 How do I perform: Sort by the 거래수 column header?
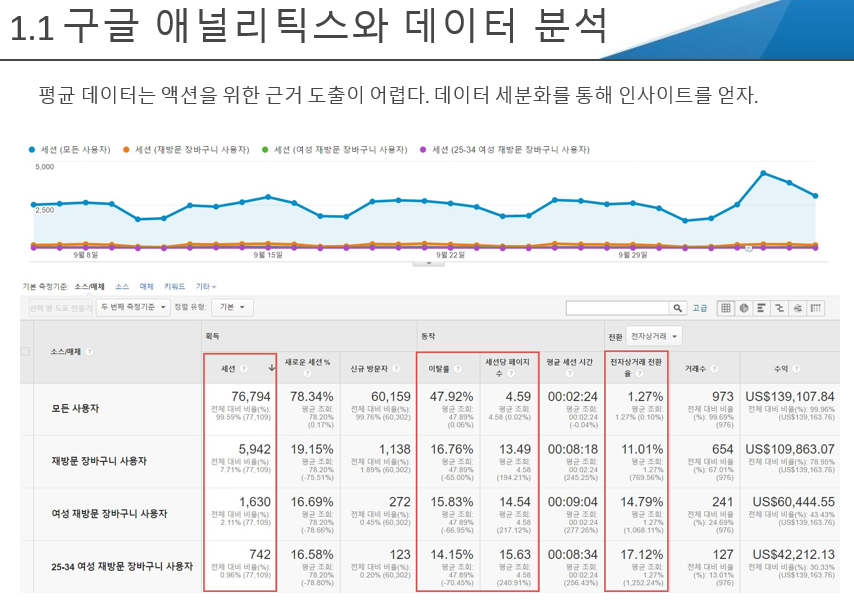[696, 369]
